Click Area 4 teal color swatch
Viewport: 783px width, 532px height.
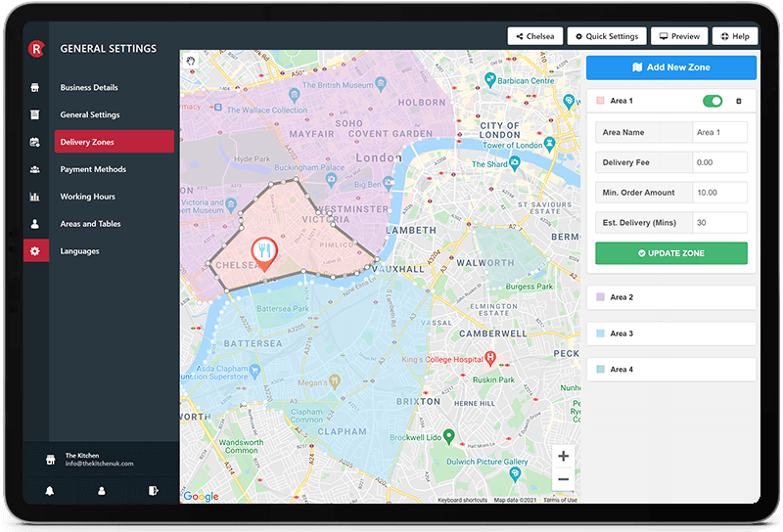pos(601,370)
